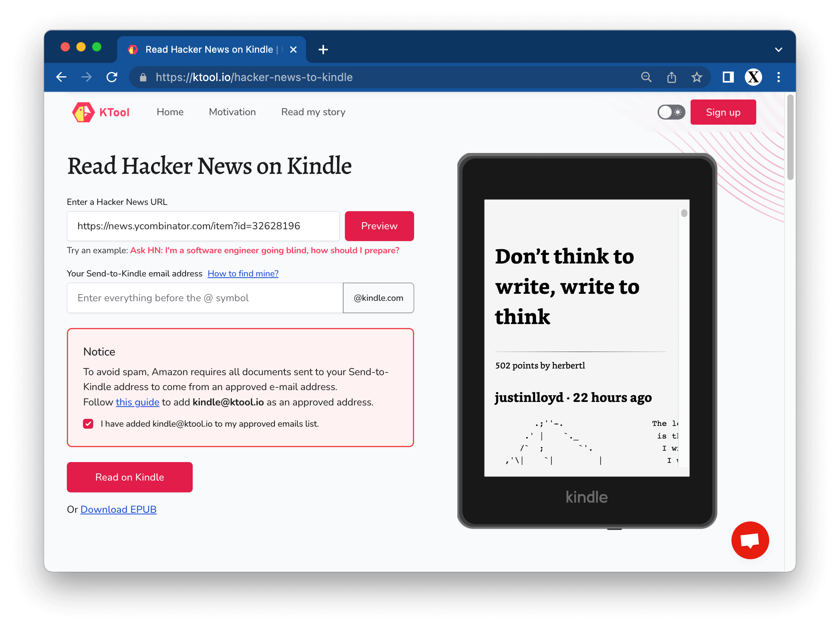Screen dimensions: 840x630
Task: Click the browser share icon
Action: tap(671, 78)
